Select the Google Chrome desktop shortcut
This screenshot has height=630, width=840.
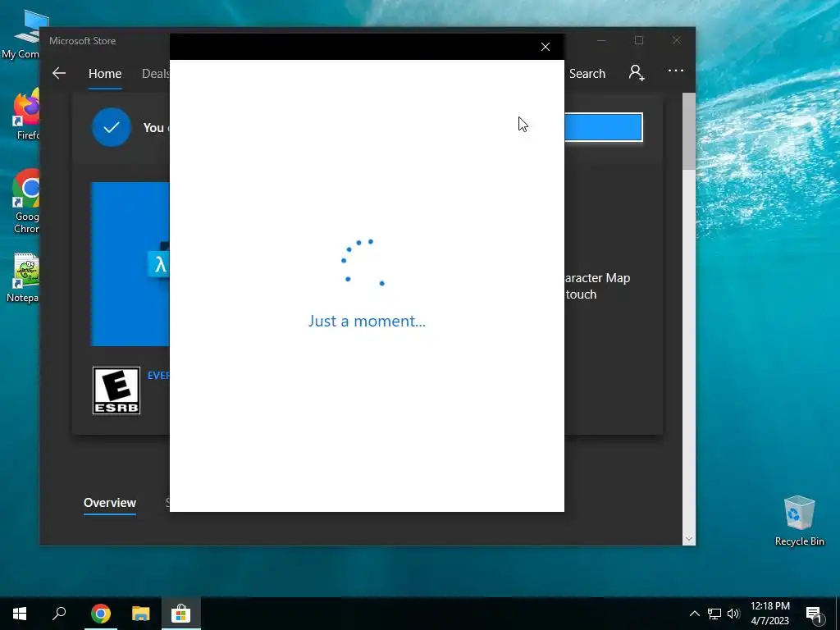click(25, 202)
